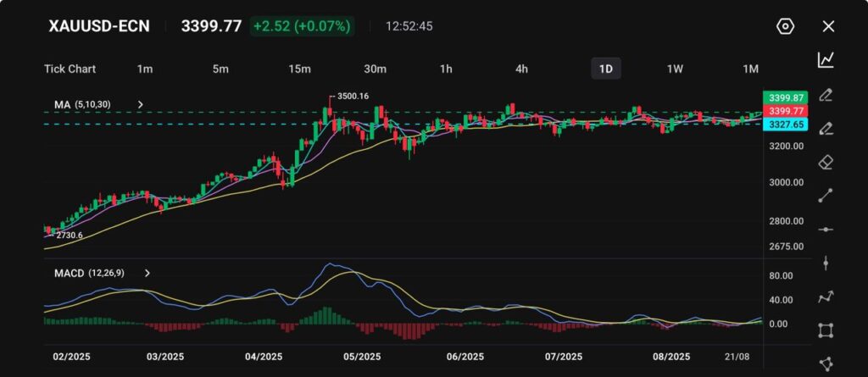Select the rectangle shape drawing tool
Viewport: 868px width, 377px height.
pos(826,330)
